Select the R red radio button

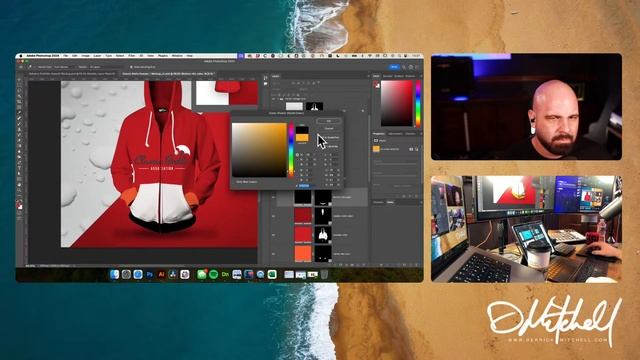[x=298, y=170]
